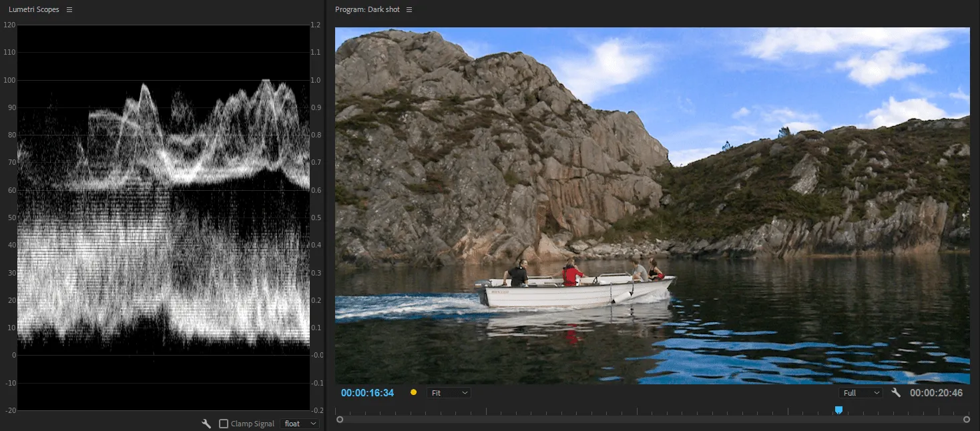Select the Lumetri Scopes panel tab
Image resolution: width=980 pixels, height=431 pixels.
point(33,10)
